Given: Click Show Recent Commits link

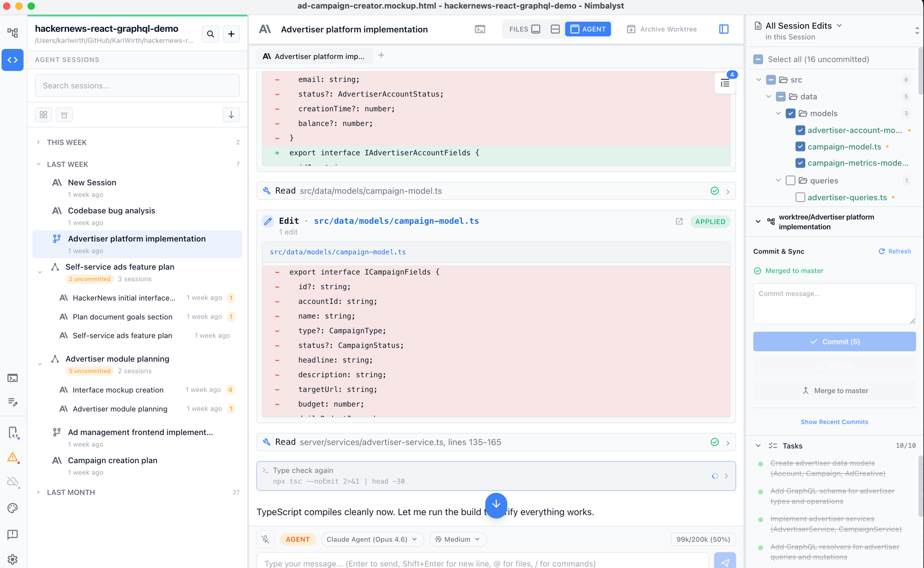Looking at the screenshot, I should (x=834, y=422).
